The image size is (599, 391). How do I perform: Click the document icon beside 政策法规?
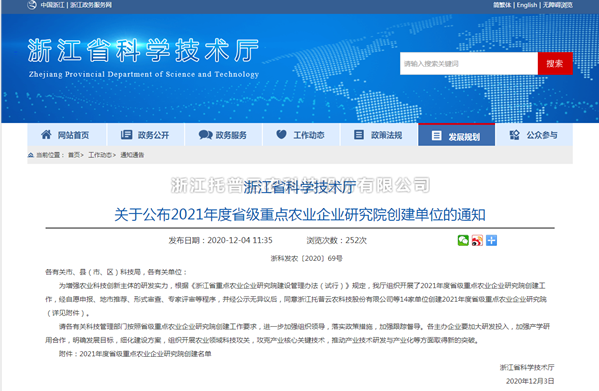point(359,134)
